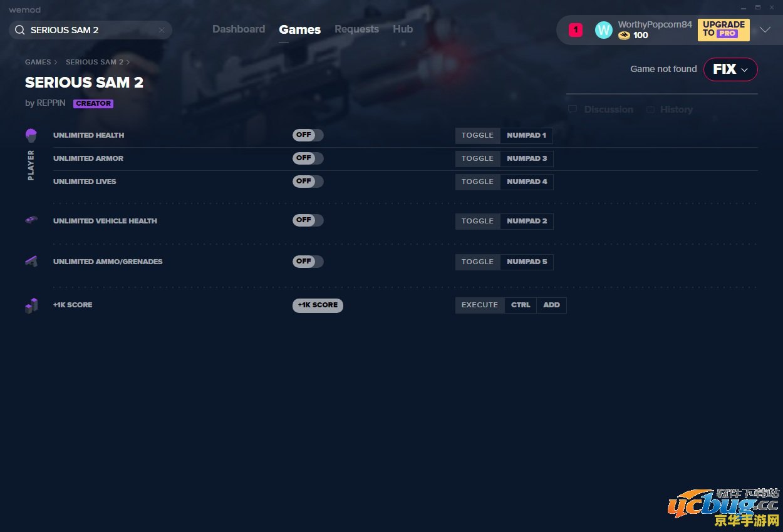The height and width of the screenshot is (532, 783).
Task: Expand the account menu chevron
Action: click(765, 30)
